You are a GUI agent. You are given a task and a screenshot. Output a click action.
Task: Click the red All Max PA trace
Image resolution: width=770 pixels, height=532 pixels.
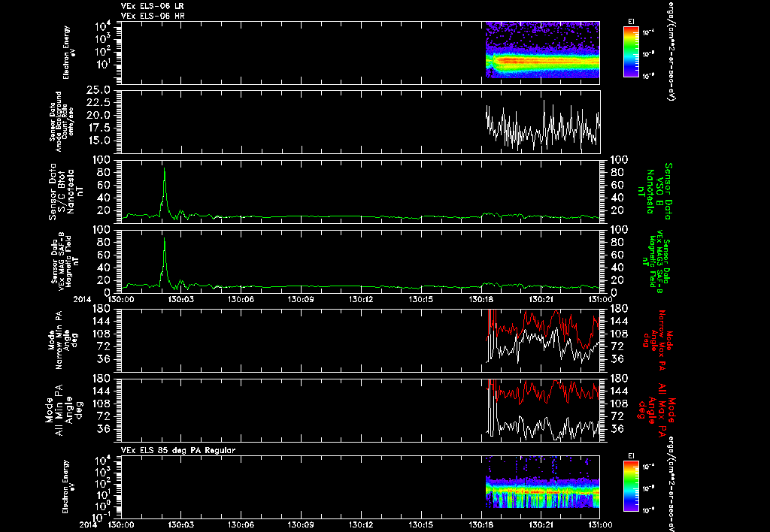[x=543, y=391]
